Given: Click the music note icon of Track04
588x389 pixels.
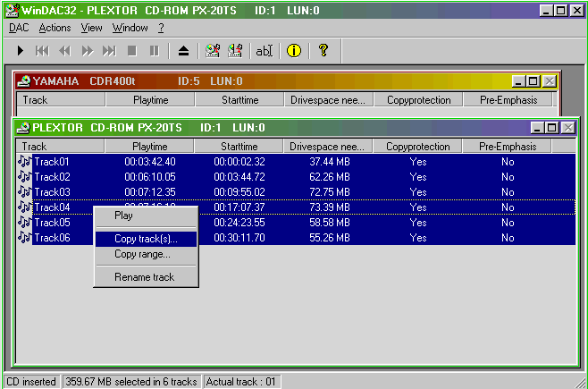Looking at the screenshot, I should click(25, 207).
